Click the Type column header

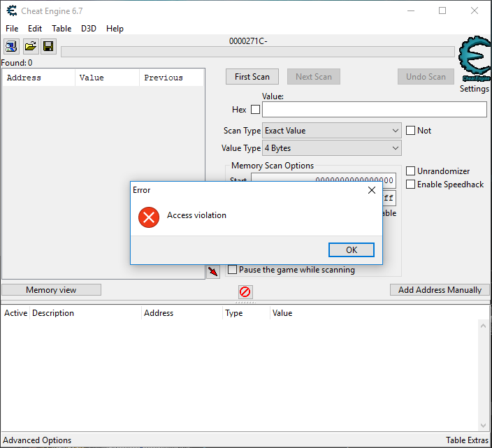246,313
